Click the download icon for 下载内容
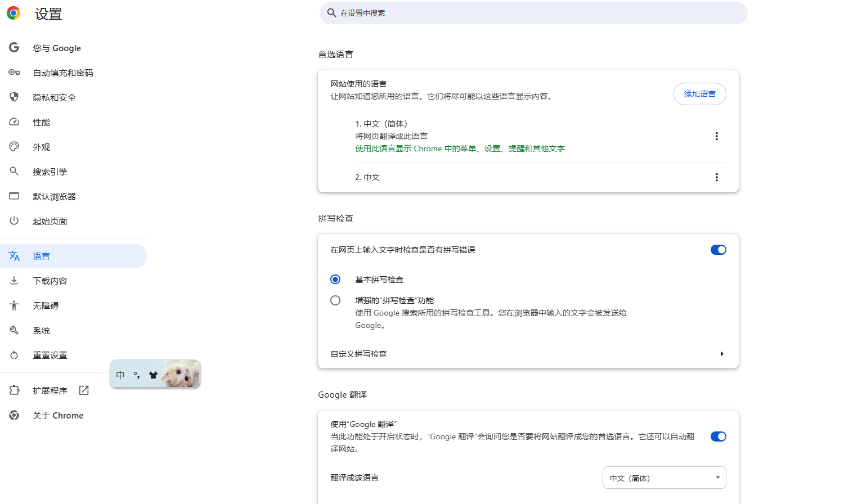Image resolution: width=862 pixels, height=504 pixels. tap(14, 280)
